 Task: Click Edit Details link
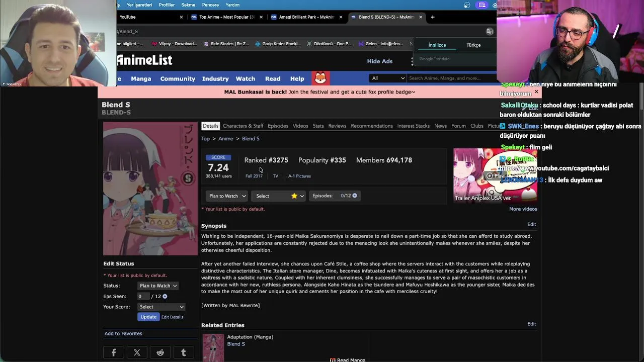point(172,317)
